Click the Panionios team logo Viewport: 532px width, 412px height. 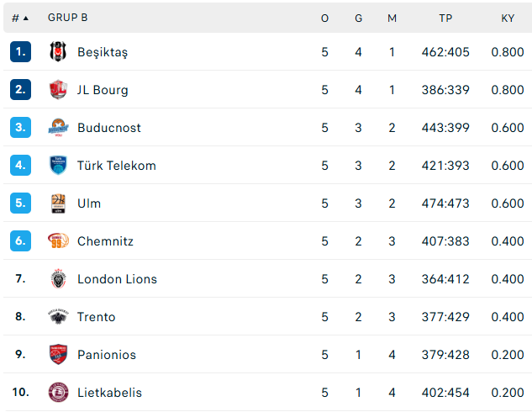pos(58,355)
